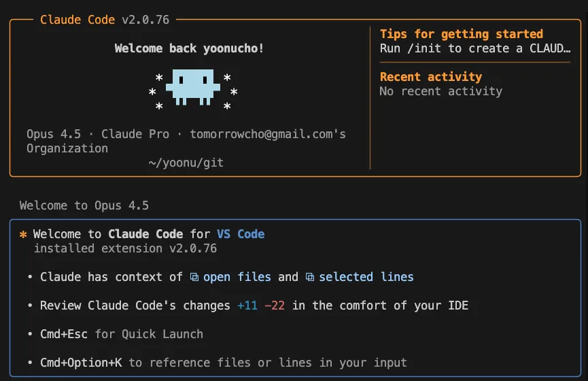Click the "Welcome to Opus 4.5" message

tap(84, 205)
